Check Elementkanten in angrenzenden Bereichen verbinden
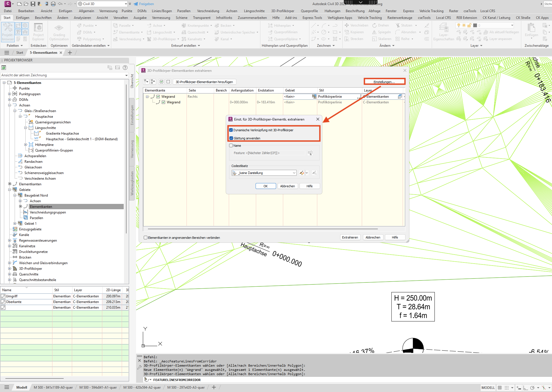The image size is (552, 392). pos(146,238)
